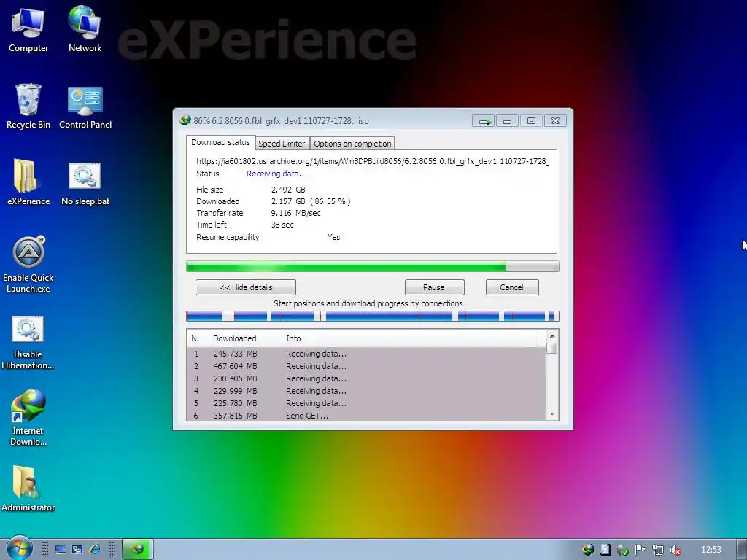Minimize the IDM download dialog

point(507,121)
